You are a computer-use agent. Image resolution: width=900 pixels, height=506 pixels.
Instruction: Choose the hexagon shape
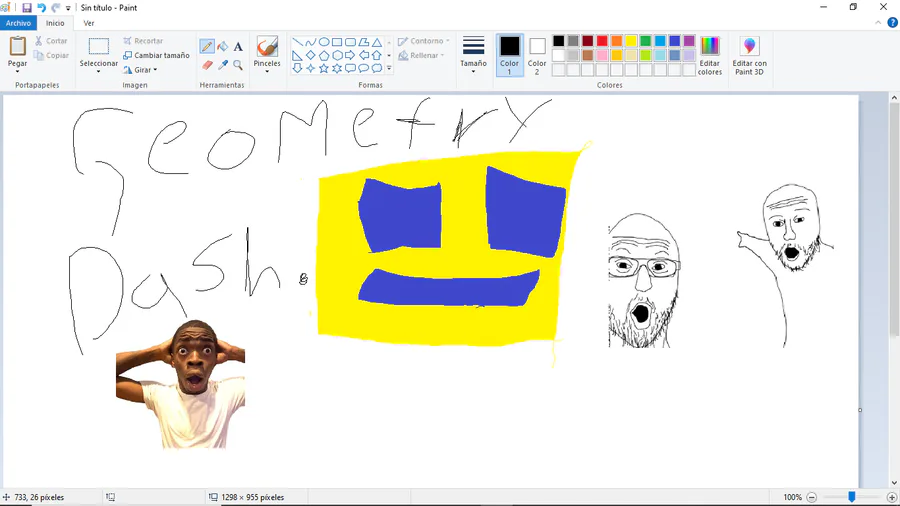coord(337,55)
